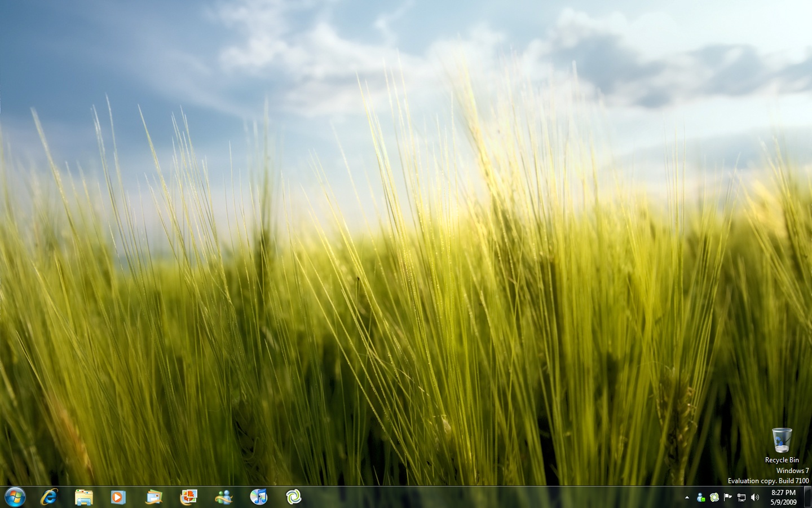Click the Show Desktop button at taskbar edge
This screenshot has height=508, width=812.
tap(807, 497)
